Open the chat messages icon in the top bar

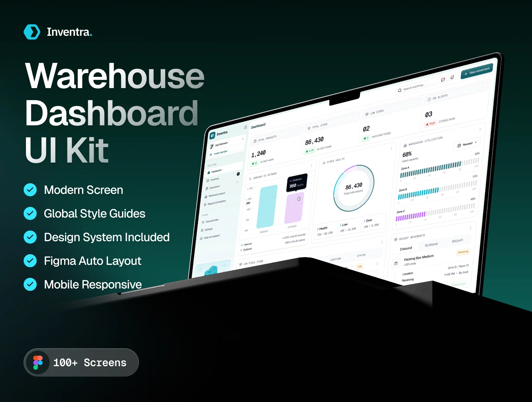click(x=443, y=80)
